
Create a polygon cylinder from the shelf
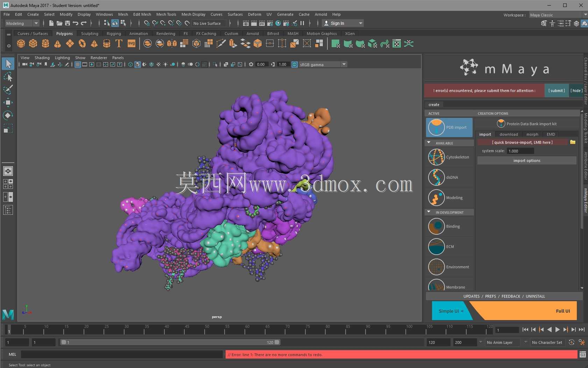pyautogui.click(x=45, y=44)
